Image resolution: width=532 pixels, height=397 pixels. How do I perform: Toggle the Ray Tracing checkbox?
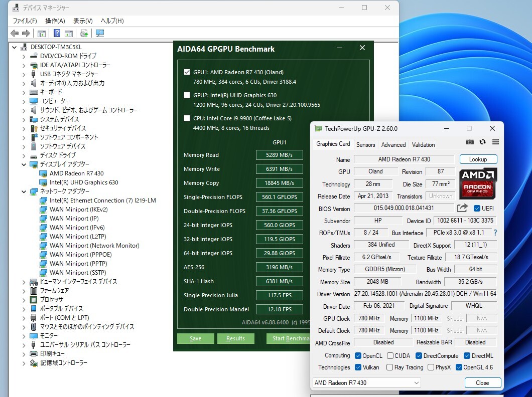coord(390,367)
